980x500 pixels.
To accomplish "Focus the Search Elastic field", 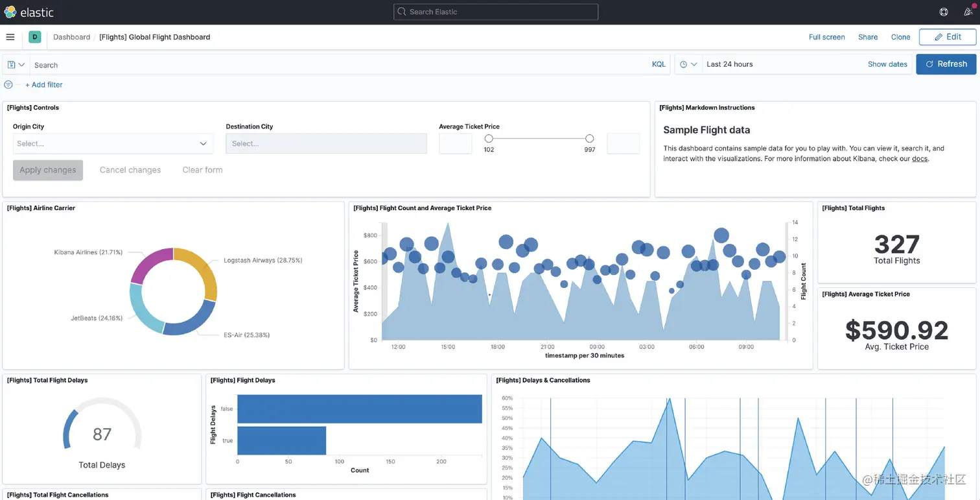I will point(496,12).
